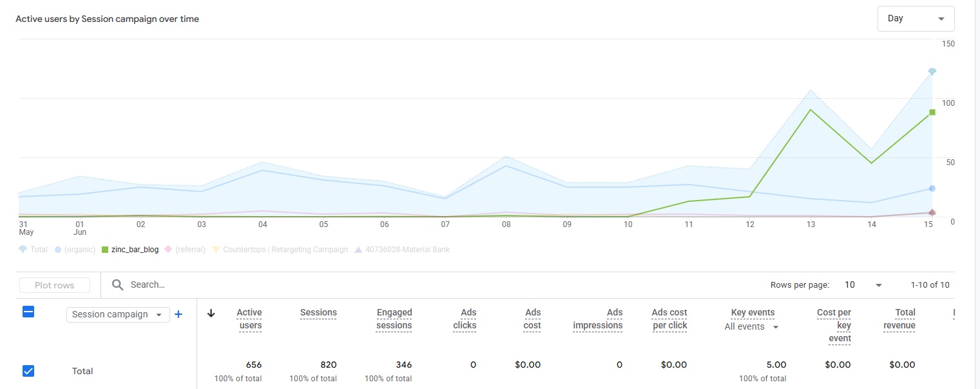Toggle 40736028-Material Bank legend series

tap(402, 250)
